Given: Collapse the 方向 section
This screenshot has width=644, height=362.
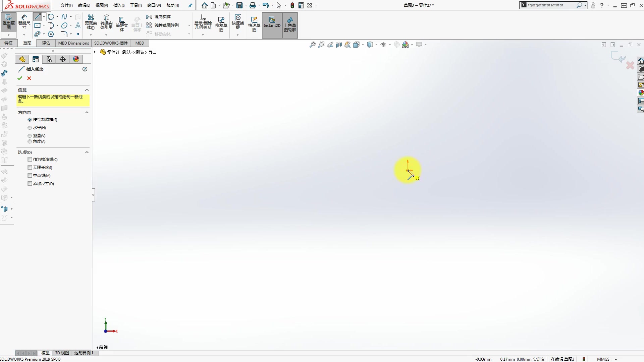Looking at the screenshot, I should click(x=87, y=113).
